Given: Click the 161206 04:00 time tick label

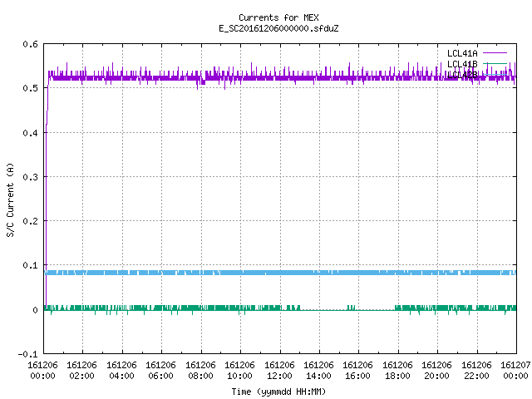Looking at the screenshot, I should click(121, 371).
